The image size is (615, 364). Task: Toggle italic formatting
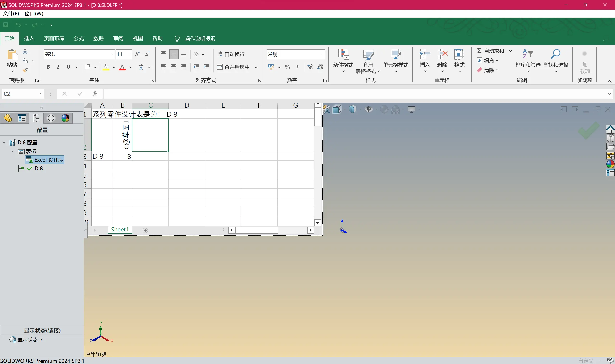tap(58, 67)
